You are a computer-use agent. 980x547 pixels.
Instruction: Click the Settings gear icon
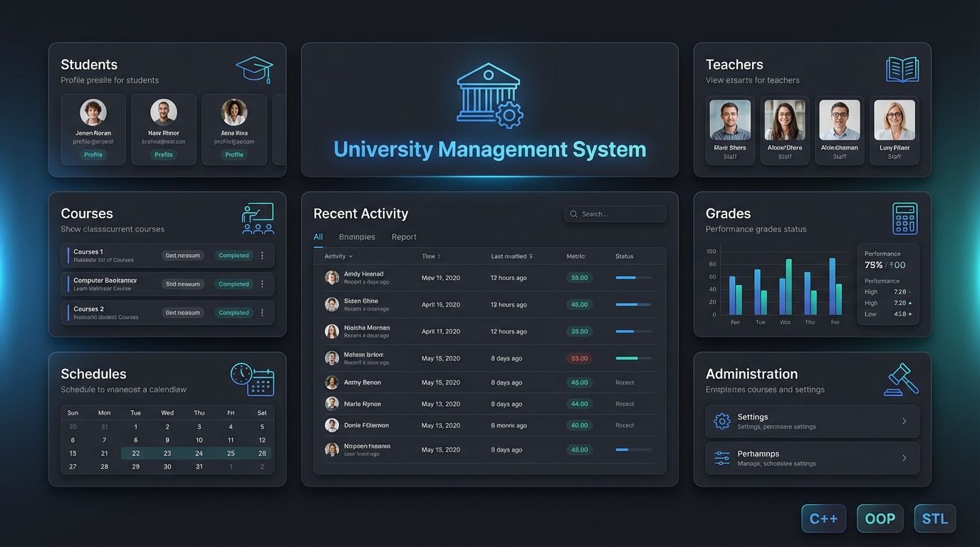point(721,421)
